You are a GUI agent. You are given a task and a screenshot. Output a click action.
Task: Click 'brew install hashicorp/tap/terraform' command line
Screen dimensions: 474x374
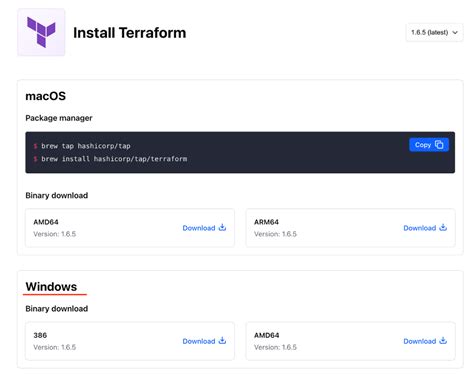(x=114, y=159)
